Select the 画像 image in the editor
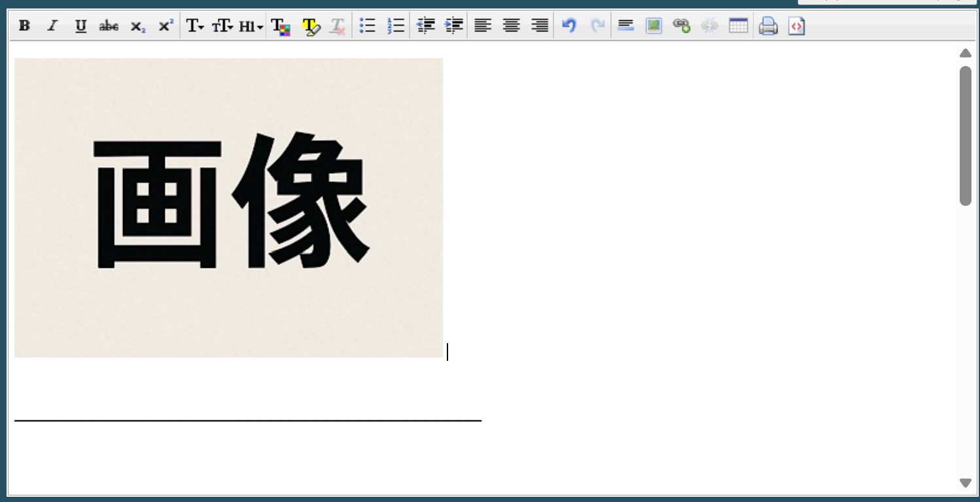 point(228,208)
